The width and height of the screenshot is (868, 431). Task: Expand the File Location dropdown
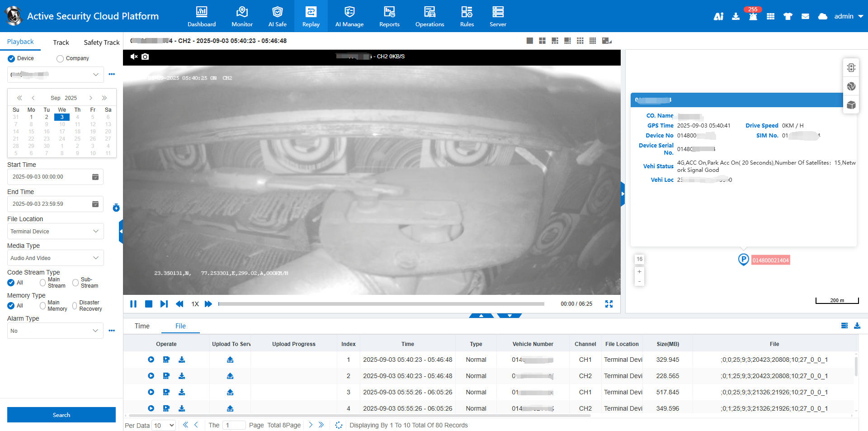(55, 231)
